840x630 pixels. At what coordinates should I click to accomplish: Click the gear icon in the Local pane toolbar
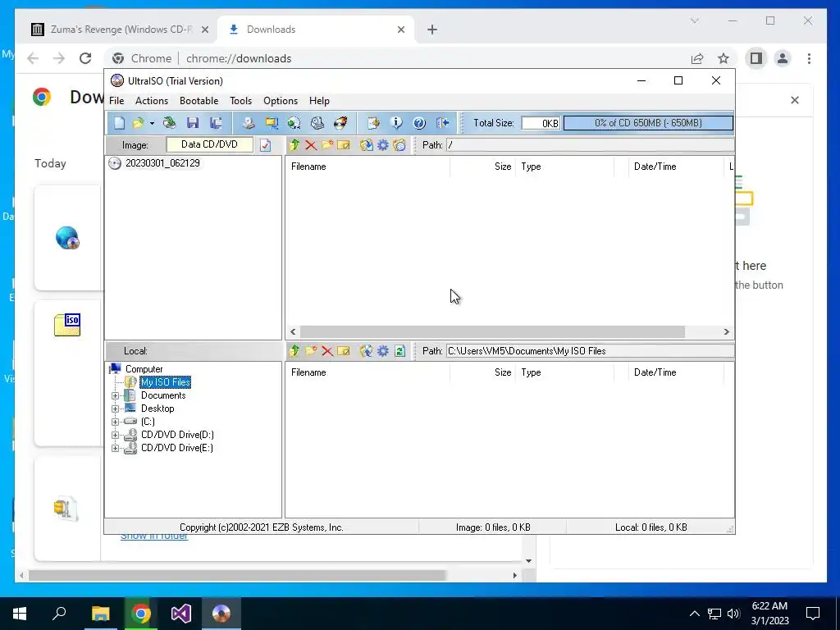383,351
